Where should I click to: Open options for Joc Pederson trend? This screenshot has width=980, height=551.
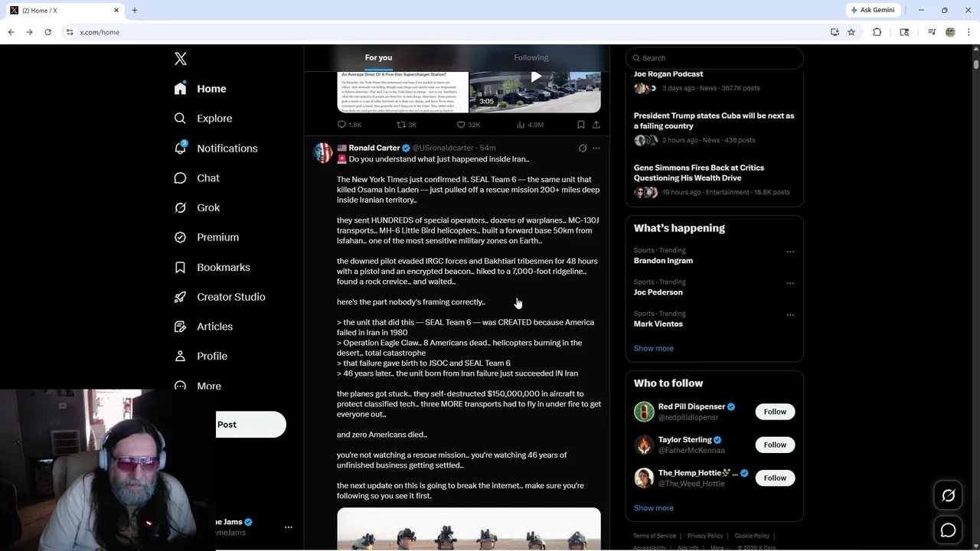[x=790, y=283]
